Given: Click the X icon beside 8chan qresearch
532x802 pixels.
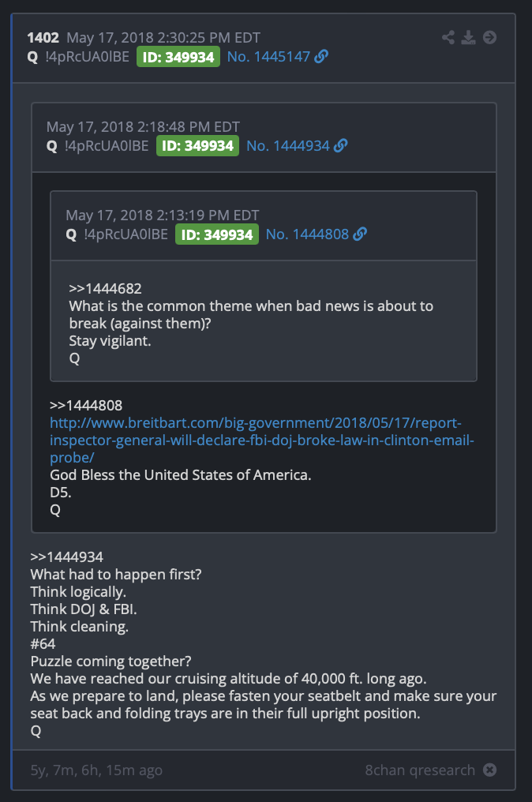Looking at the screenshot, I should coord(489,770).
